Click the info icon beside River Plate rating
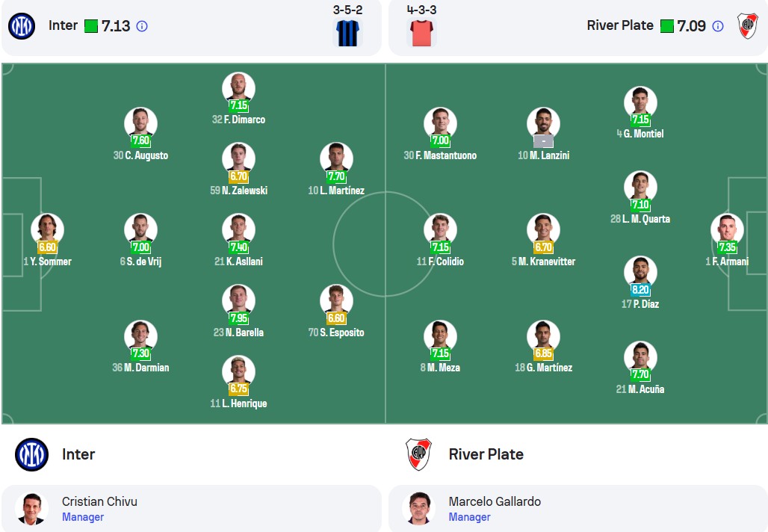 tap(717, 26)
